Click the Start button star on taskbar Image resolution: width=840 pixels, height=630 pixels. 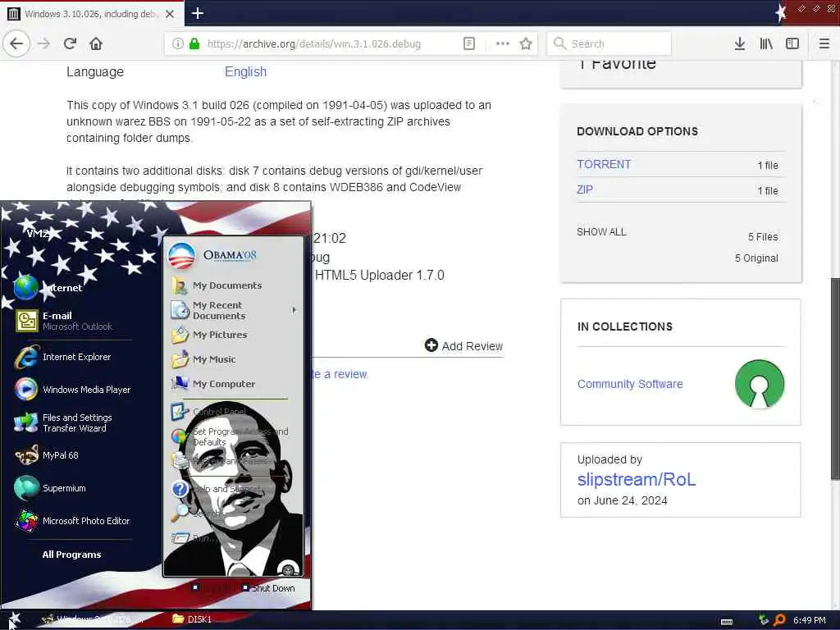[14, 620]
